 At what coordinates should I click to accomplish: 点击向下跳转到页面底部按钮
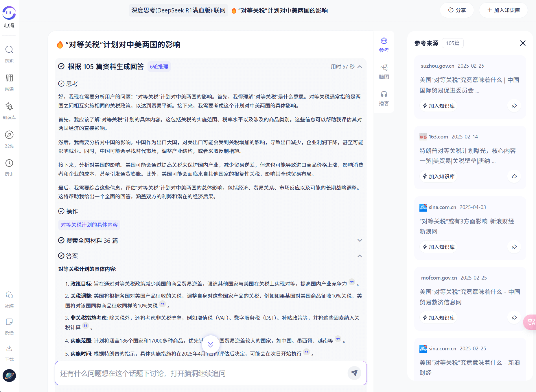pyautogui.click(x=210, y=344)
